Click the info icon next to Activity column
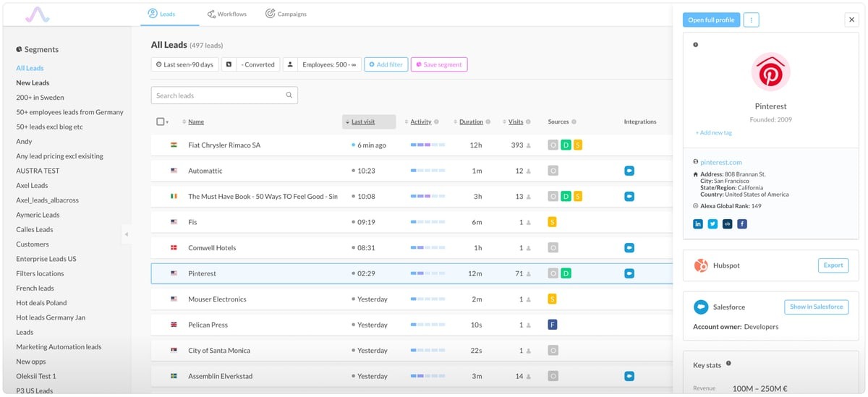This screenshot has width=868, height=397. coord(438,121)
